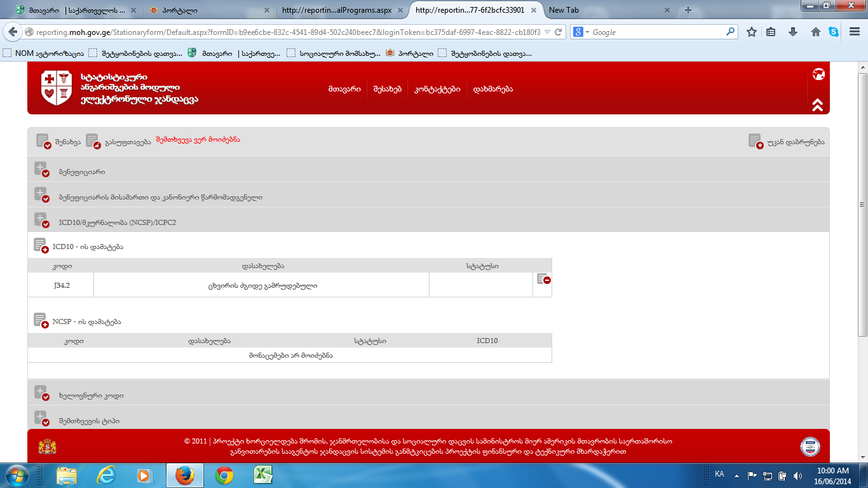This screenshot has height=488, width=868.
Task: Click the Firefox bookmark star icon
Action: pyautogui.click(x=752, y=32)
